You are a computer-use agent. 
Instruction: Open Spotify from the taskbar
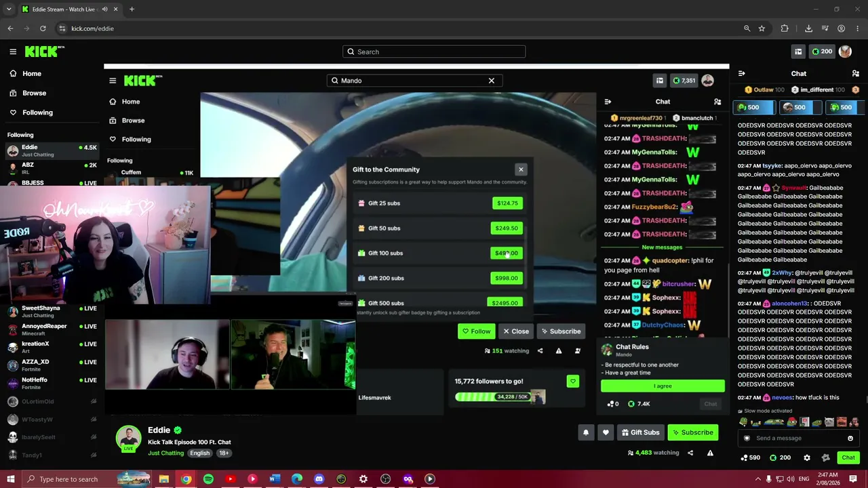coord(208,479)
